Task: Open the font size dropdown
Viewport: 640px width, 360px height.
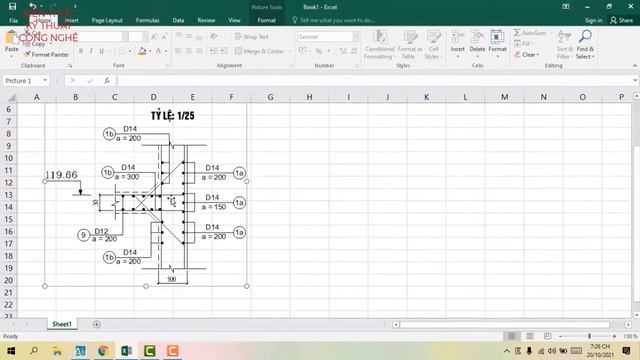Action: (x=145, y=37)
